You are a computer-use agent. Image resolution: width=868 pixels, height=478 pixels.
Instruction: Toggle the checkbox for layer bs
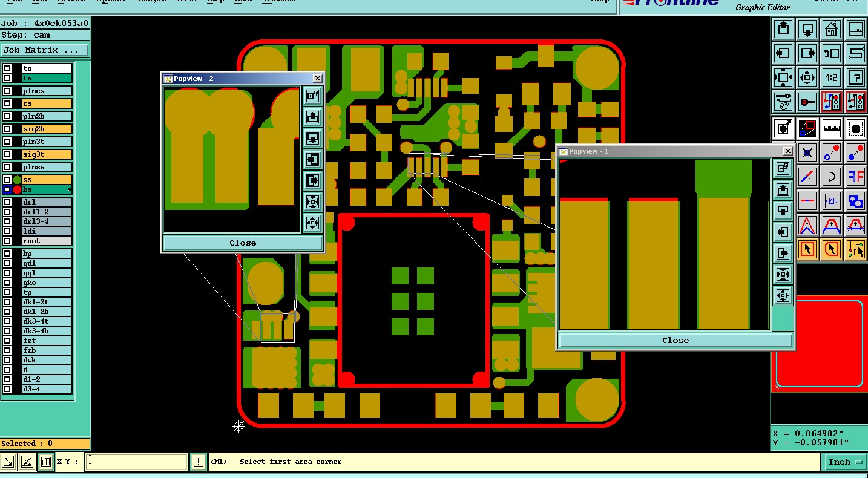pyautogui.click(x=7, y=189)
